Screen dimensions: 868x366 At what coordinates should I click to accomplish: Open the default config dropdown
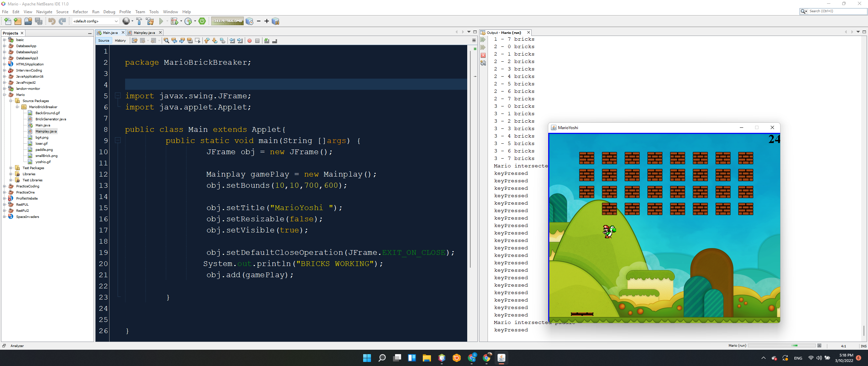coord(95,21)
